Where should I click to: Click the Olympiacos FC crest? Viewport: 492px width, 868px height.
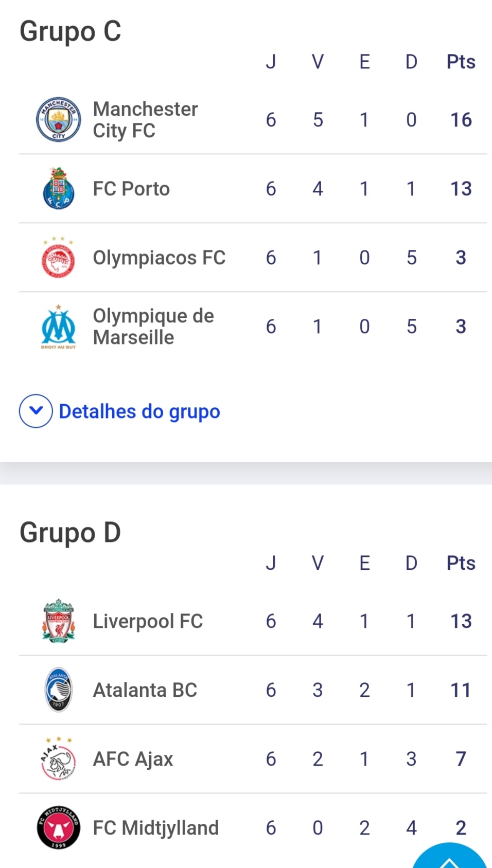[x=59, y=258]
